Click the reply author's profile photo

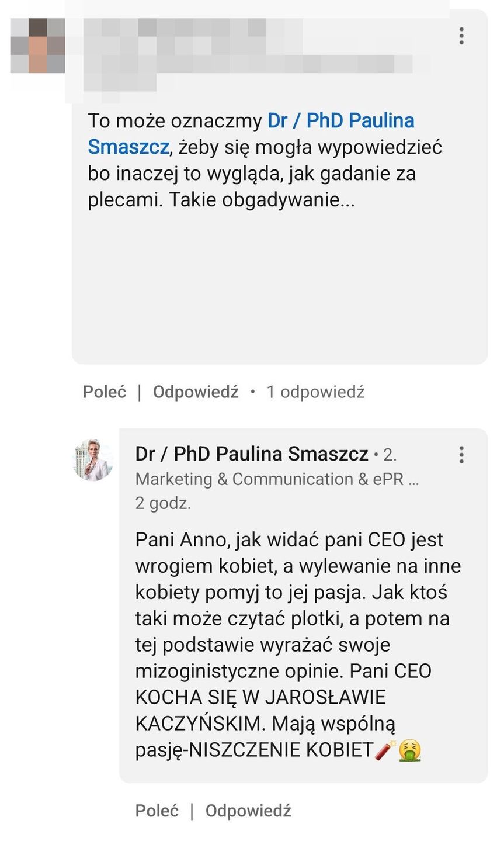click(x=93, y=460)
